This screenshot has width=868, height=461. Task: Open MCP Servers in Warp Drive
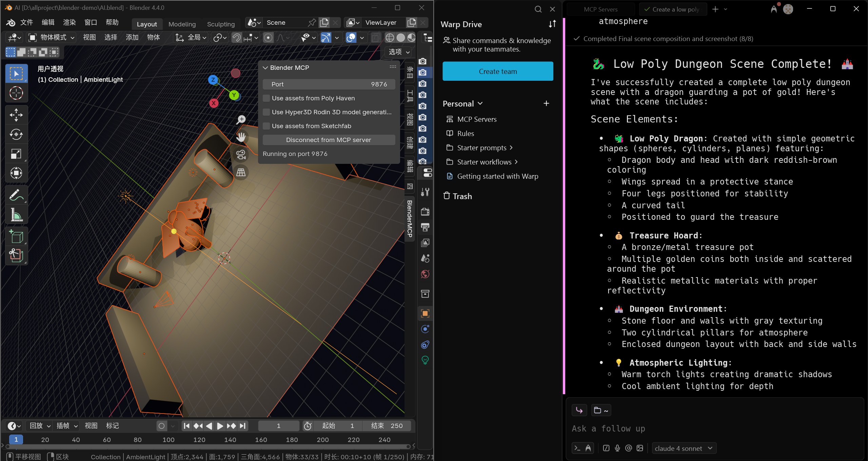477,119
